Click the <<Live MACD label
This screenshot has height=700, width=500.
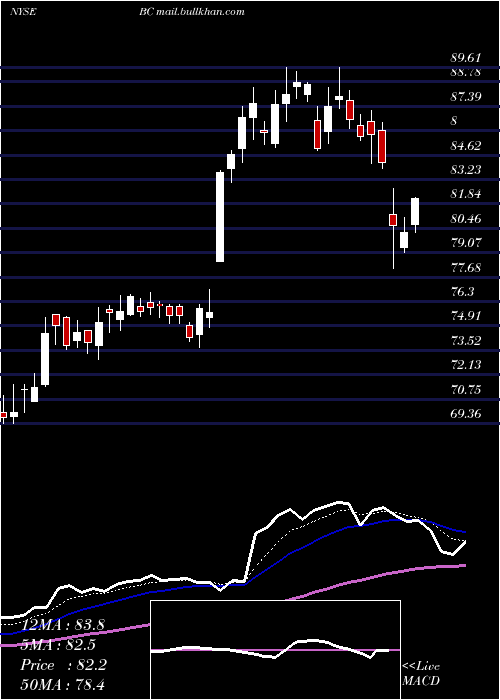coord(421,674)
